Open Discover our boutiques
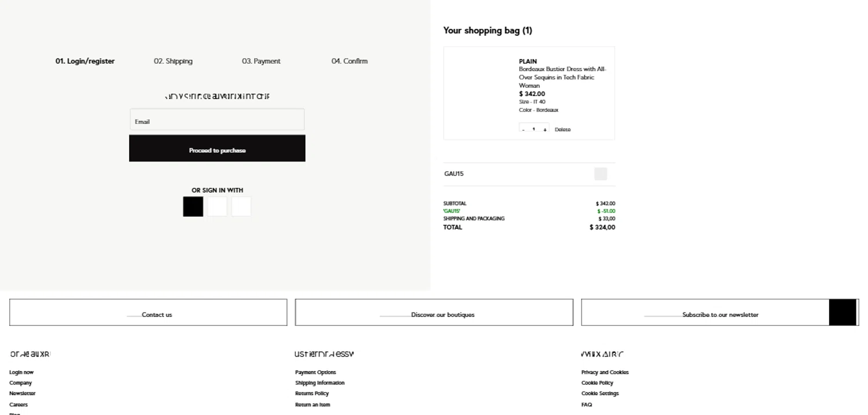Image resolution: width=868 pixels, height=415 pixels. [x=434, y=313]
